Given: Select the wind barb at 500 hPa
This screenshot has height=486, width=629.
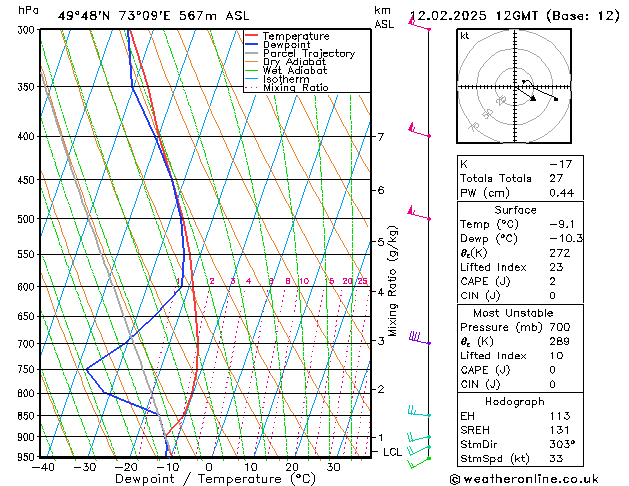Looking at the screenshot, I should pos(419,214).
